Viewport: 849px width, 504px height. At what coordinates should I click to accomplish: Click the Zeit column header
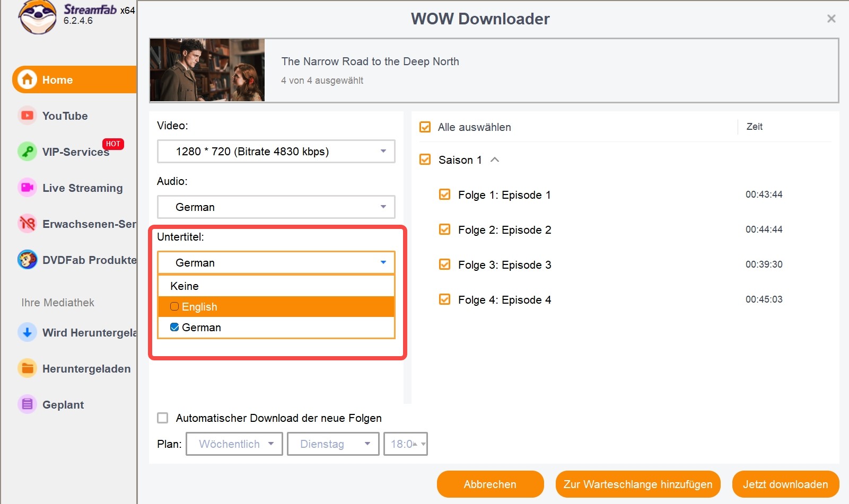754,127
